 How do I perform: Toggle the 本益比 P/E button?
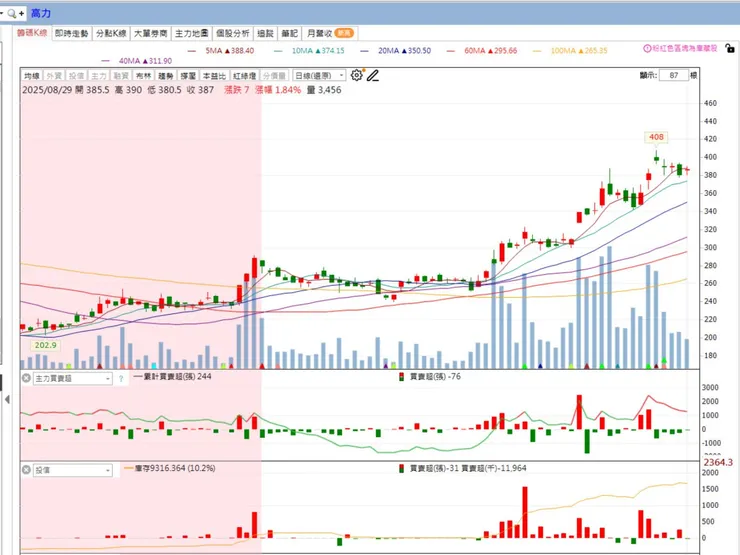click(x=214, y=76)
